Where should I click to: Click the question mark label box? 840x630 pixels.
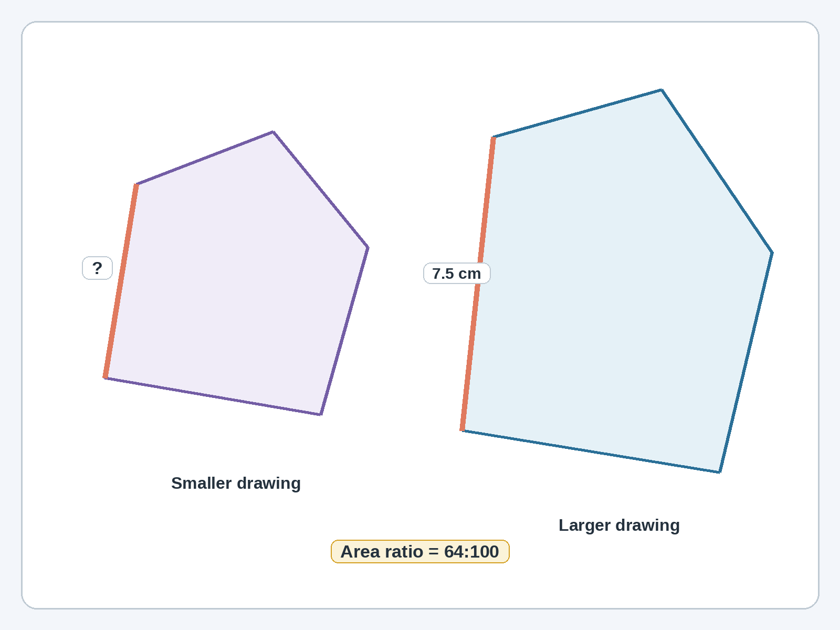click(x=97, y=268)
